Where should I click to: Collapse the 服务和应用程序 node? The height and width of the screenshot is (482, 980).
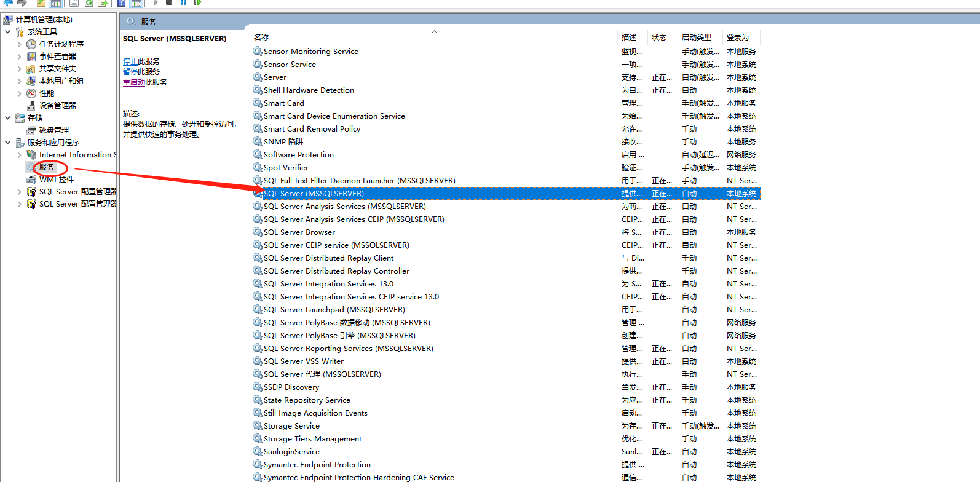coord(7,143)
